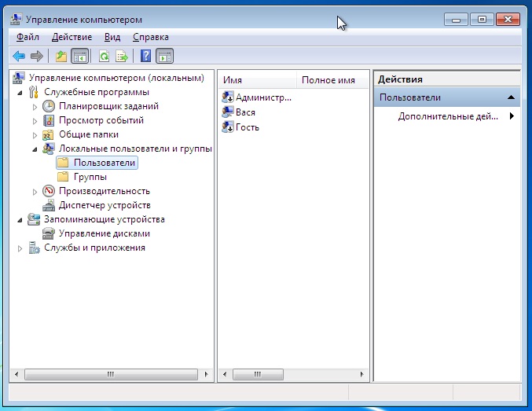Click the Up one level folder icon
The width and height of the screenshot is (532, 411).
(61, 56)
